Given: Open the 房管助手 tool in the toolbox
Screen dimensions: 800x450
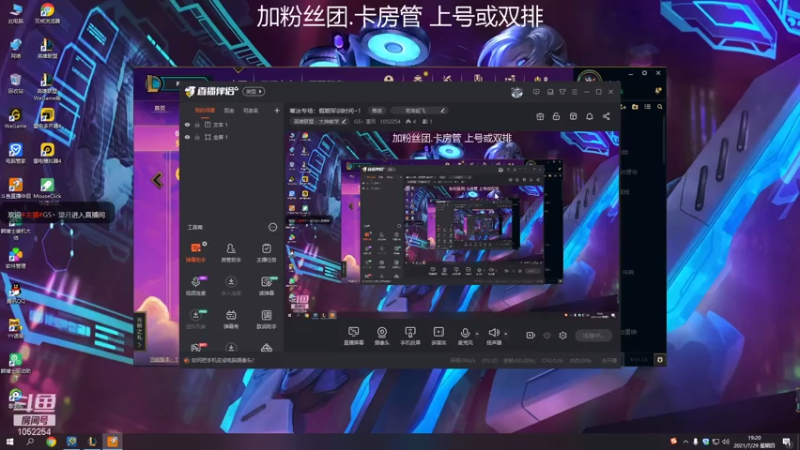Looking at the screenshot, I should pyautogui.click(x=231, y=253).
